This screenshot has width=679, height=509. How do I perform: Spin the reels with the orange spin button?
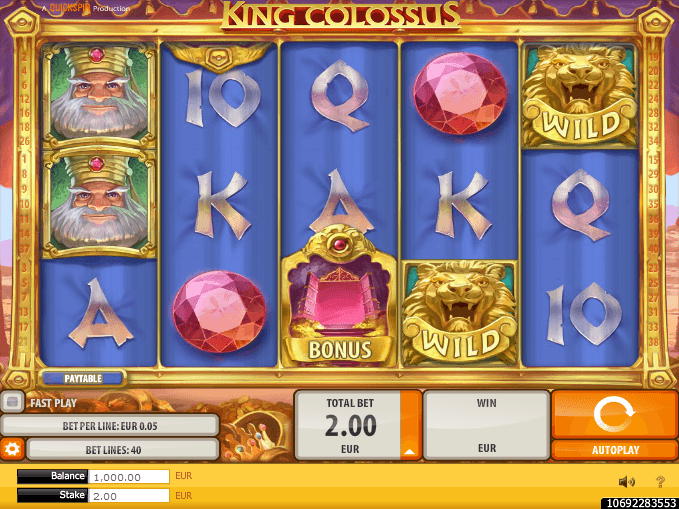[x=614, y=415]
